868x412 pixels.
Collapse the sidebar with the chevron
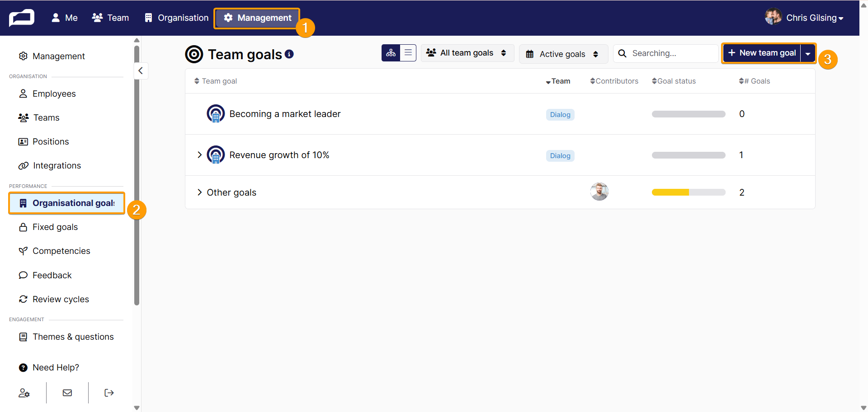[141, 70]
